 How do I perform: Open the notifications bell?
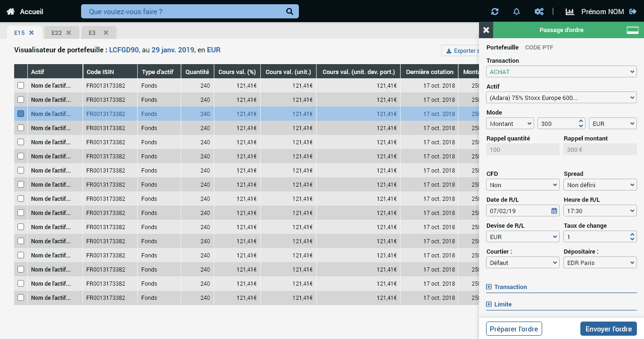click(517, 11)
